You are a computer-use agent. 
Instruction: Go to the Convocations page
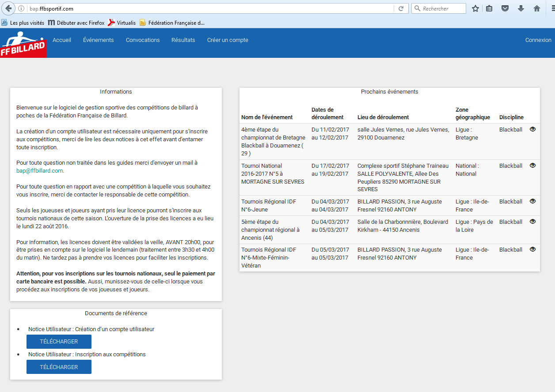point(143,40)
